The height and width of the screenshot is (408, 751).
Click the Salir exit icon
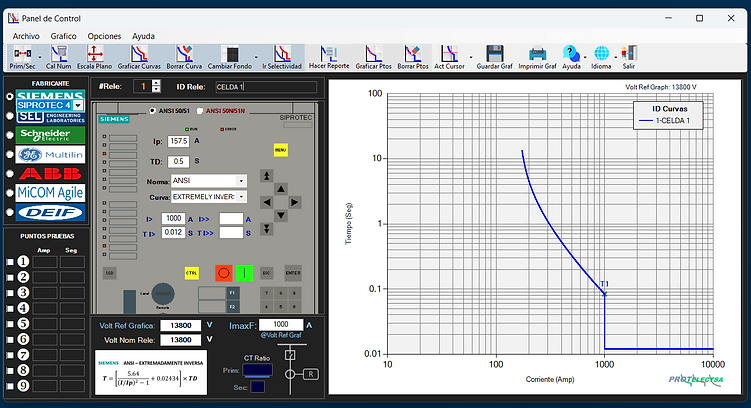[x=629, y=57]
